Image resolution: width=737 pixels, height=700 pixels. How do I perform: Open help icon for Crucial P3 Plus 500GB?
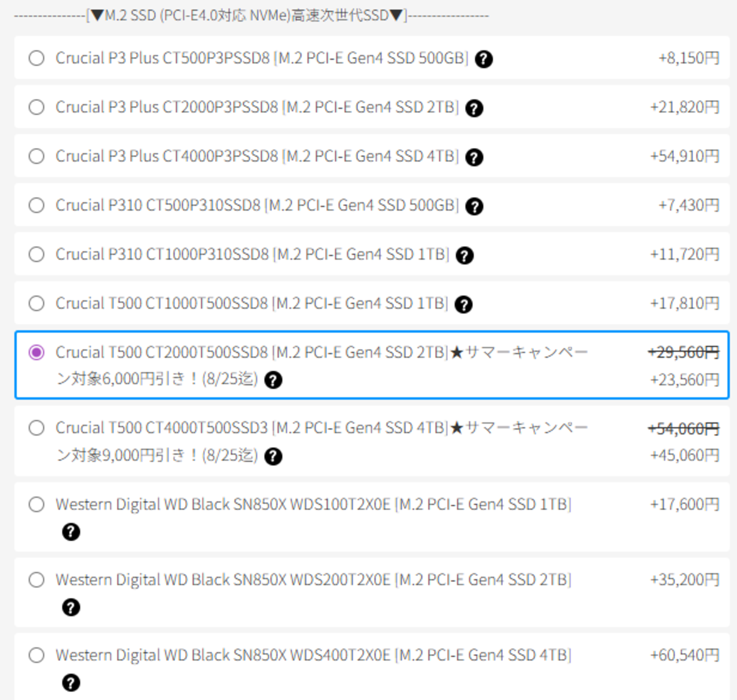click(x=484, y=59)
